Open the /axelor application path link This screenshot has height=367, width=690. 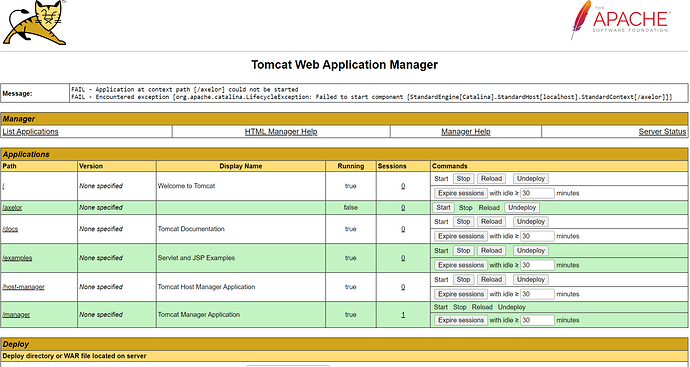pyautogui.click(x=12, y=208)
